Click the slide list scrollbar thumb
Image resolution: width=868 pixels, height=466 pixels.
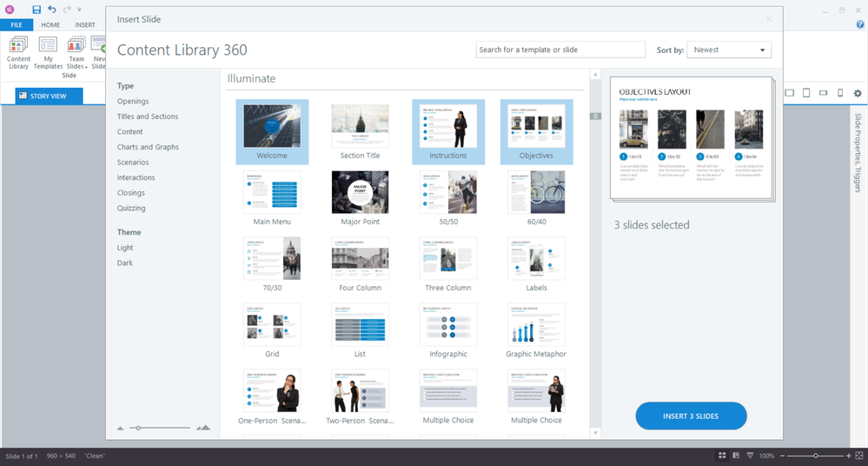click(x=596, y=116)
